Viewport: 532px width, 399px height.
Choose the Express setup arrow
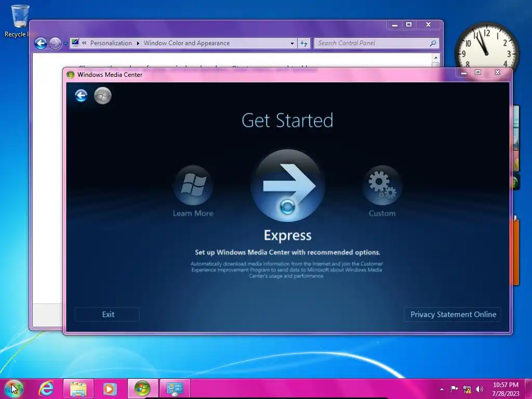pos(288,185)
